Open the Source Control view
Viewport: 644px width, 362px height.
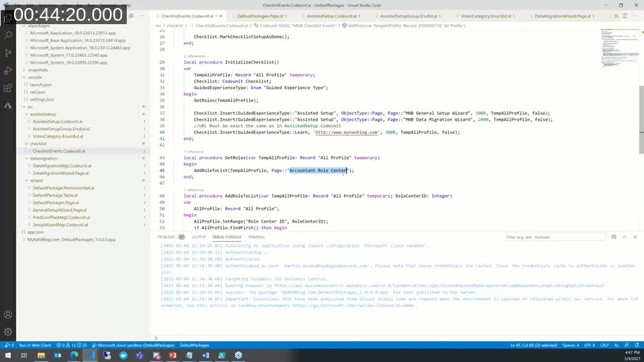(x=8, y=53)
